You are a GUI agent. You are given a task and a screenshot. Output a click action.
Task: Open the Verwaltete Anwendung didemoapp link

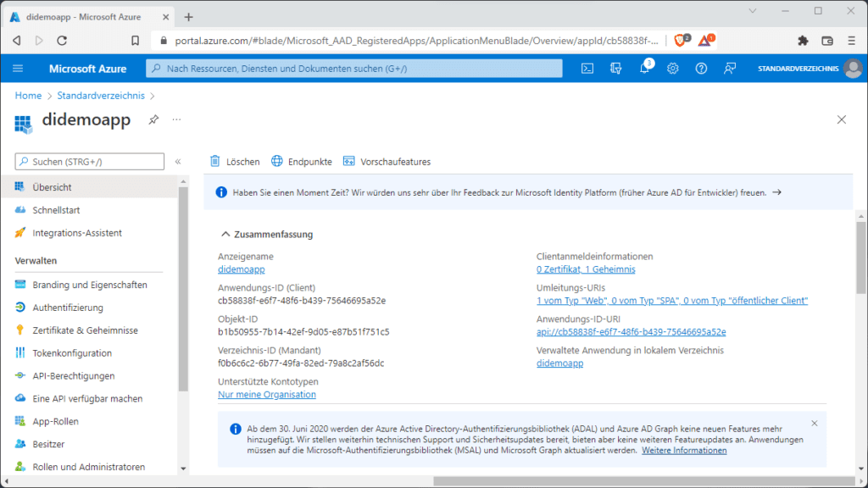tap(559, 363)
